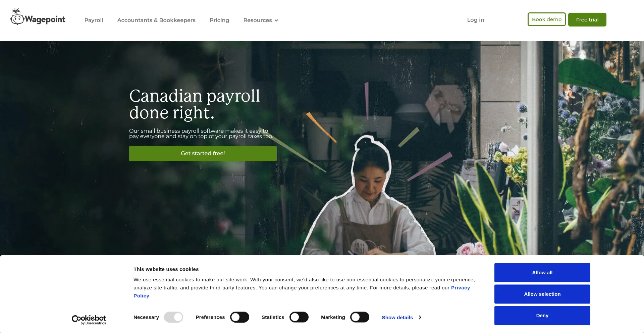Open the Pricing page

[x=219, y=20]
